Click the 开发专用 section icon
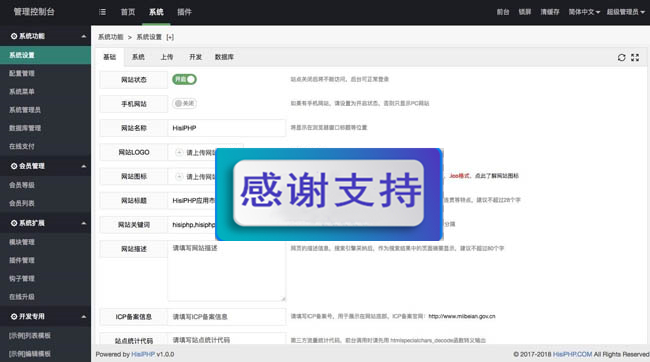 click(14, 316)
